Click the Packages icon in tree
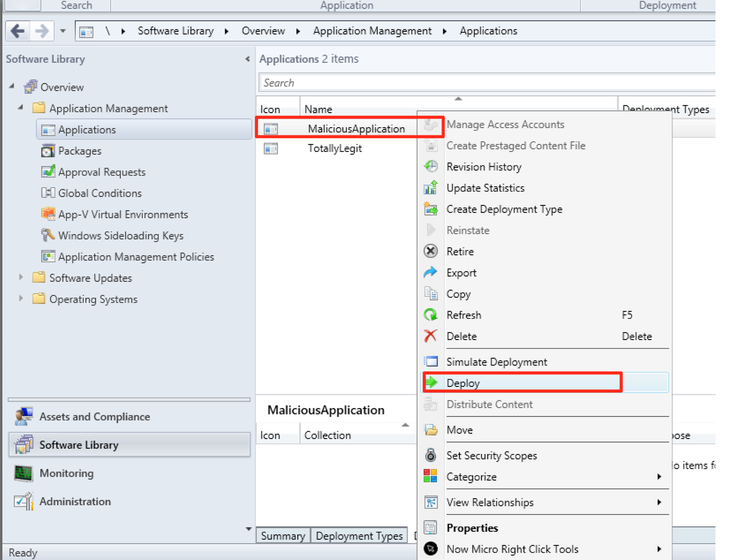733x560 pixels. coord(47,151)
